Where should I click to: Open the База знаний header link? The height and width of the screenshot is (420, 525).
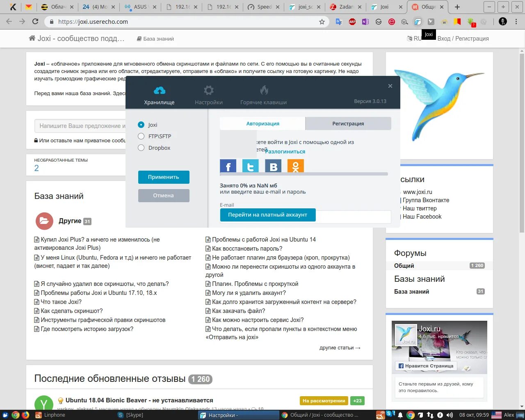click(x=155, y=39)
